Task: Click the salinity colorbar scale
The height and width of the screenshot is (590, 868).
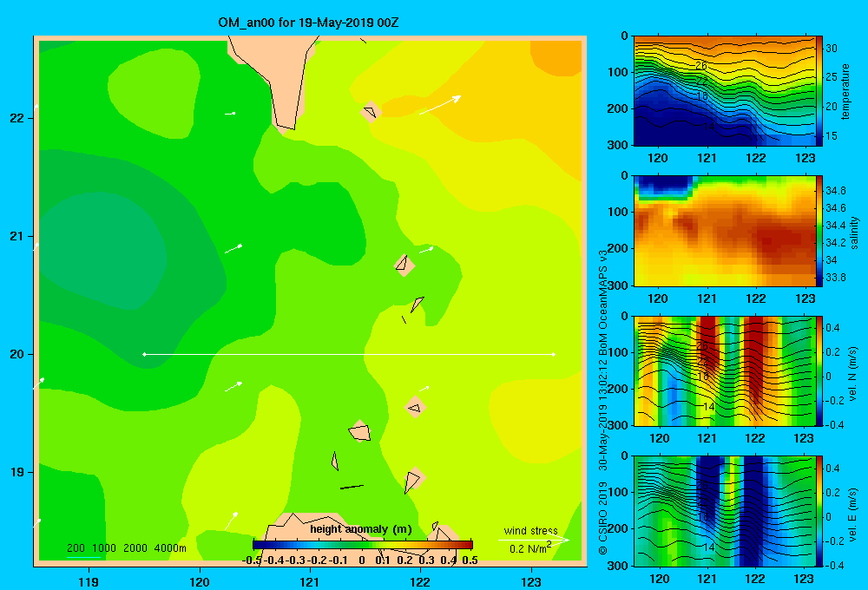Action: point(819,231)
